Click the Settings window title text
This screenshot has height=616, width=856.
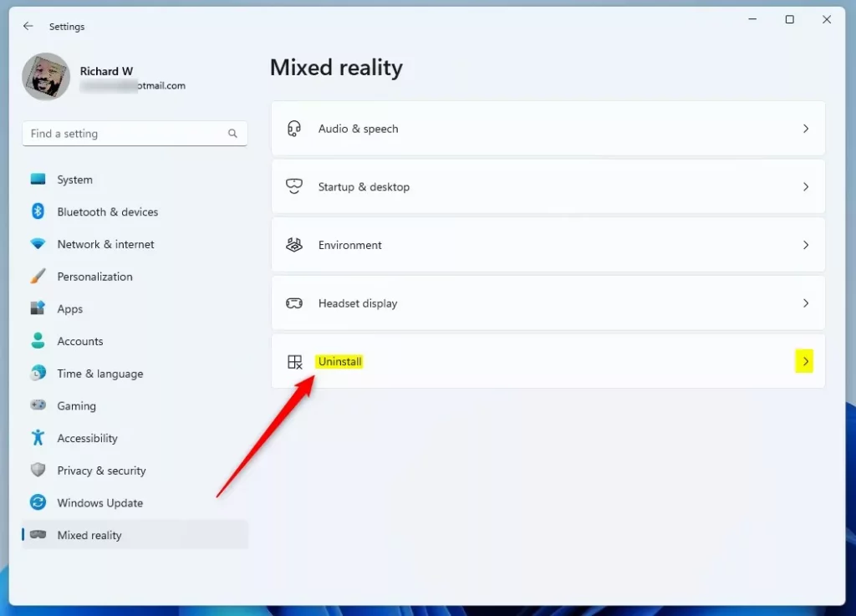67,27
